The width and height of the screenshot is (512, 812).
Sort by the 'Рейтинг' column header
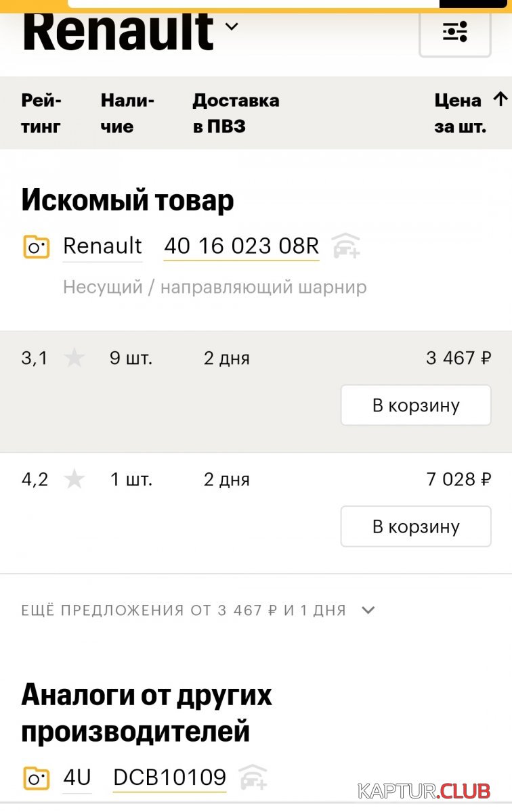point(41,113)
